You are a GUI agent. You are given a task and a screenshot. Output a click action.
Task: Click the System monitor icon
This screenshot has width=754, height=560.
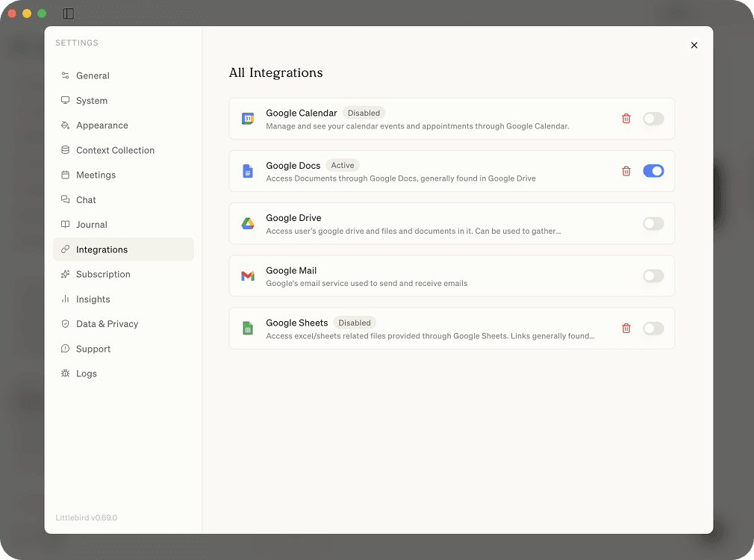pyautogui.click(x=66, y=100)
